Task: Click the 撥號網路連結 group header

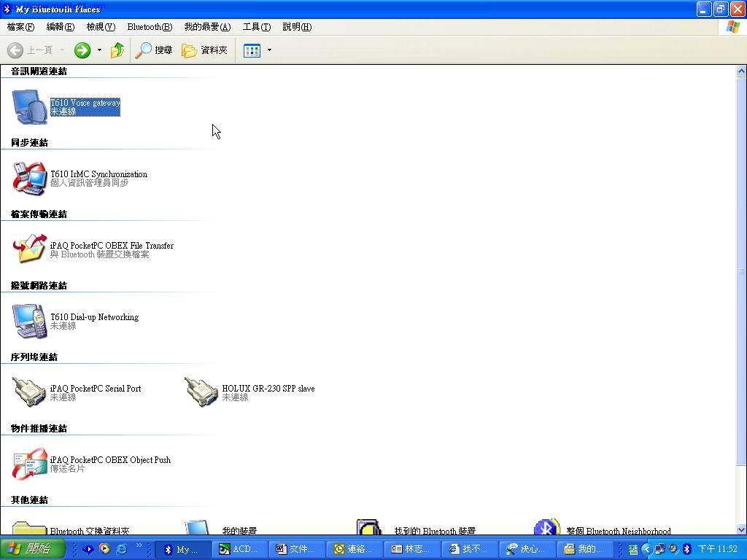Action: click(39, 286)
